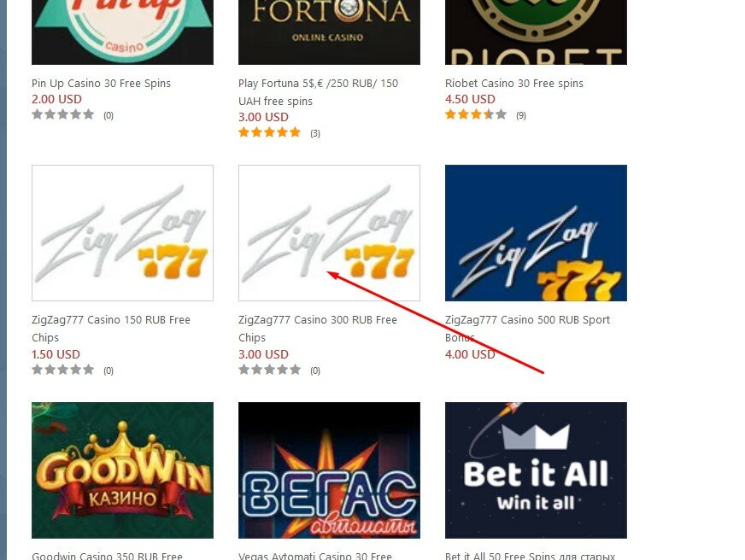Click ZigZag777 Casino 500 RUB Sport Bonus title
This screenshot has height=560, width=745.
tap(527, 329)
